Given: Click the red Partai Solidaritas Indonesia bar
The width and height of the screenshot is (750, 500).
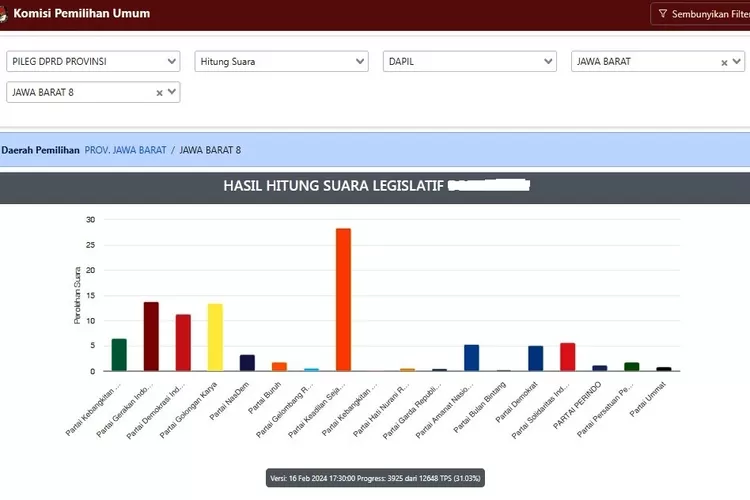Looking at the screenshot, I should [568, 357].
